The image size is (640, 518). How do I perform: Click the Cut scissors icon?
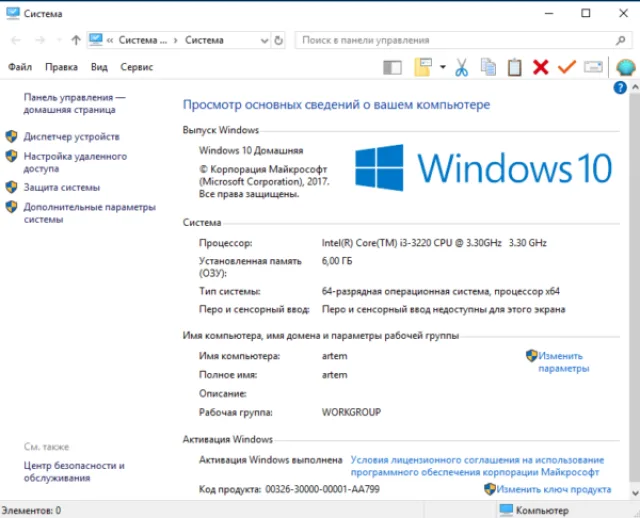pos(462,67)
